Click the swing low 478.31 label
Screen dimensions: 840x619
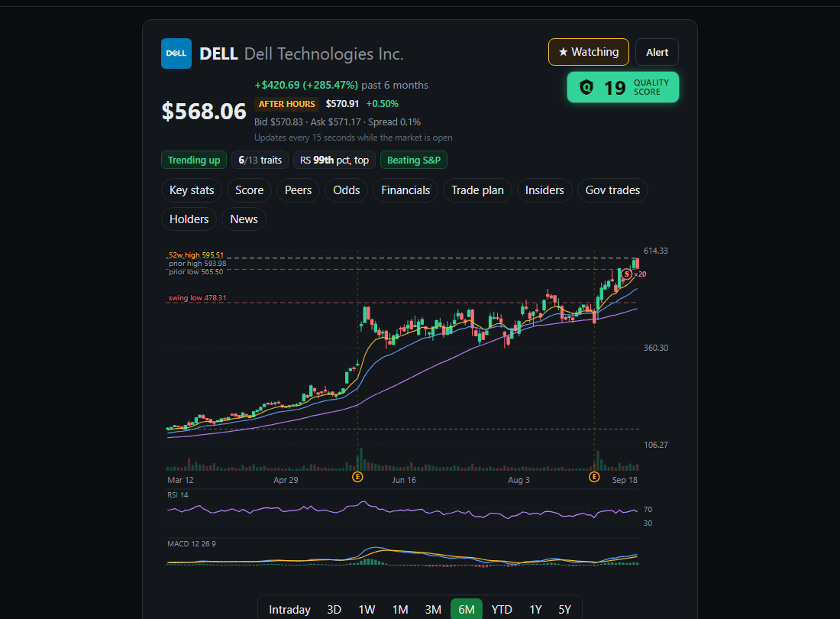tap(197, 298)
